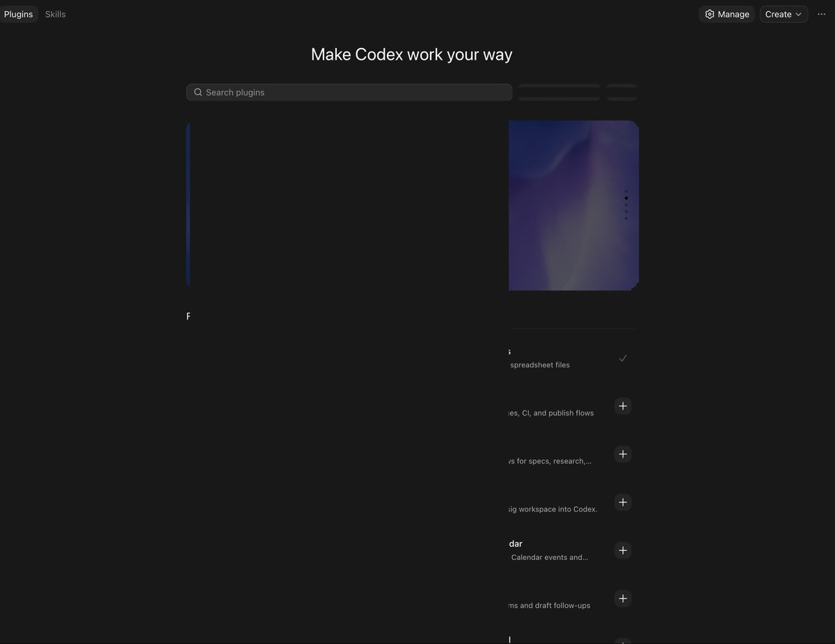Add the plugin for 'specs, research,…'
The height and width of the screenshot is (644, 835).
623,454
